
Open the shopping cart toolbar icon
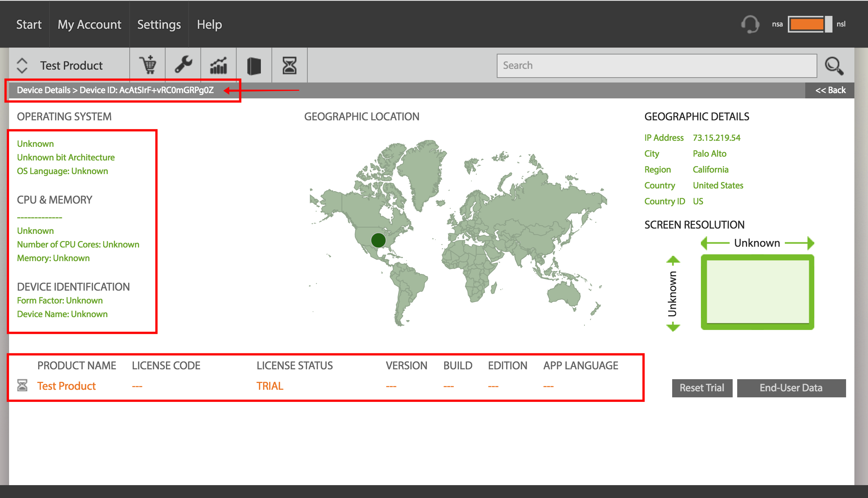point(148,65)
